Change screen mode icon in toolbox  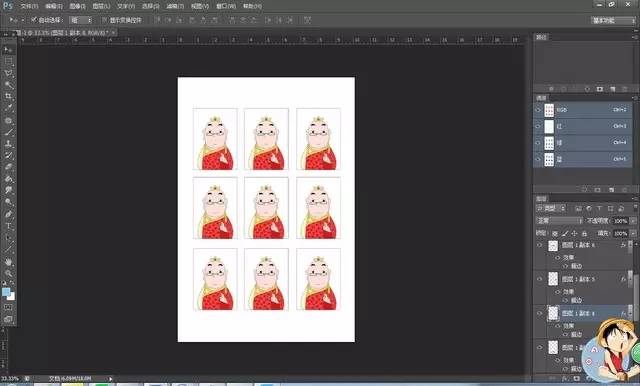[x=8, y=319]
